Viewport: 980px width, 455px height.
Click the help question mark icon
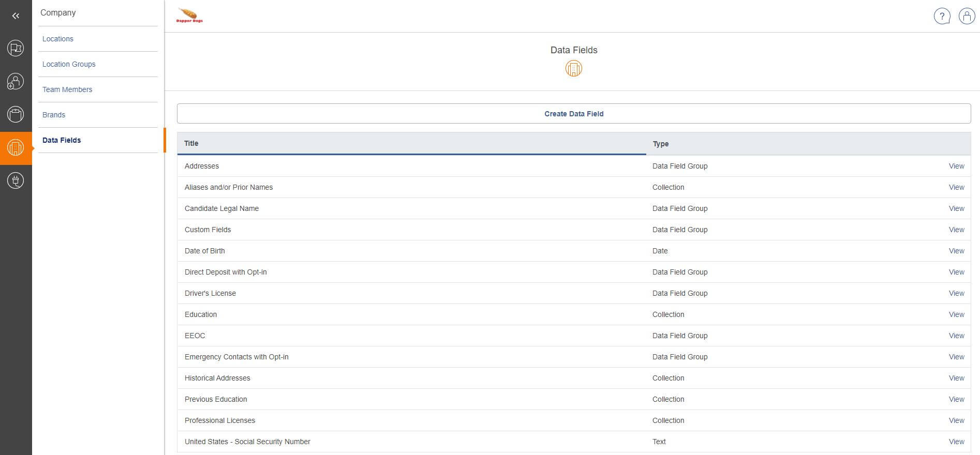click(942, 16)
